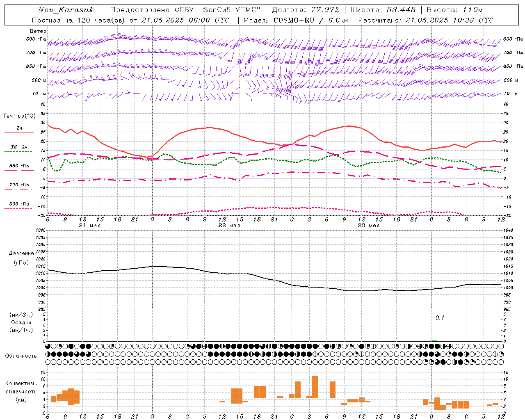Click the Тем-ра(°C) axis title
525x420 pixels.
19,116
